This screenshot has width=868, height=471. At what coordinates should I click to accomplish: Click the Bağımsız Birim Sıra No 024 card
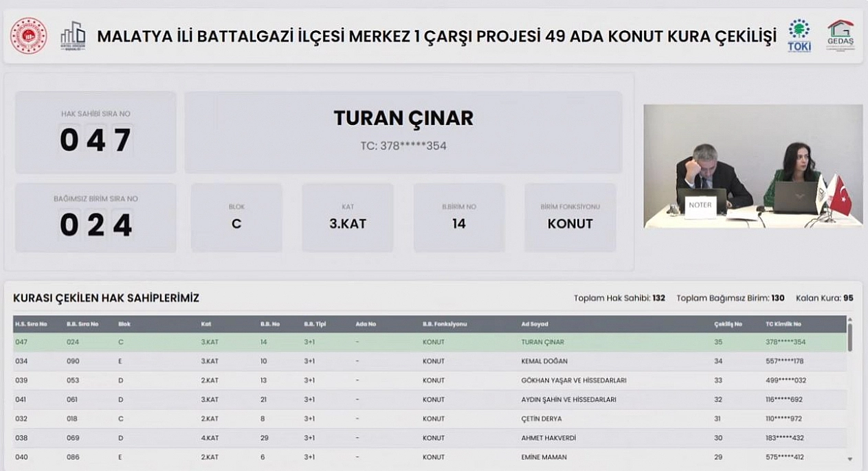[x=96, y=218]
